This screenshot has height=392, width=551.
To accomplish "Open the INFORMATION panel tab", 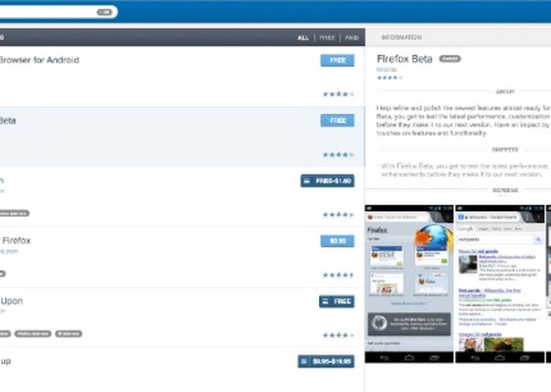I will (x=402, y=38).
